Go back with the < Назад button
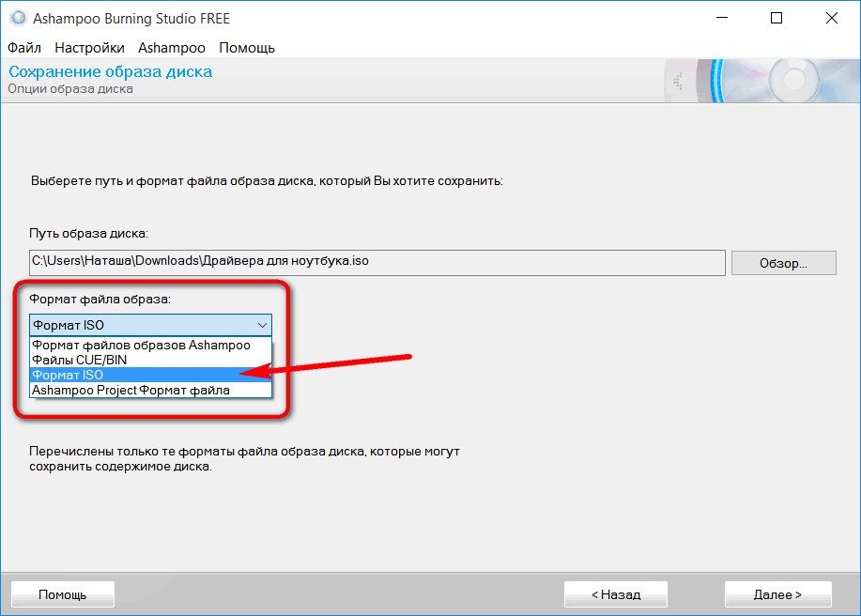This screenshot has height=616, width=861. pyautogui.click(x=615, y=594)
